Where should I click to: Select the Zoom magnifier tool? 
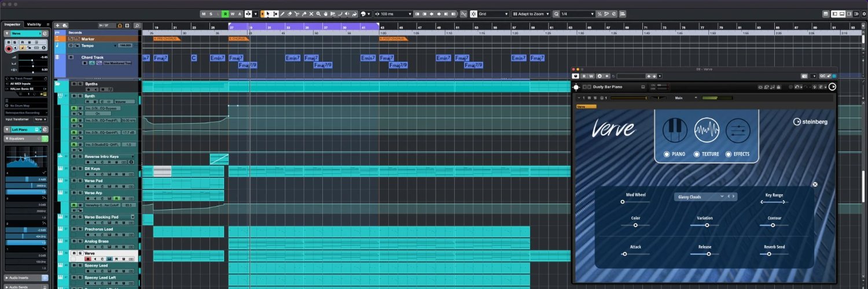(x=319, y=14)
